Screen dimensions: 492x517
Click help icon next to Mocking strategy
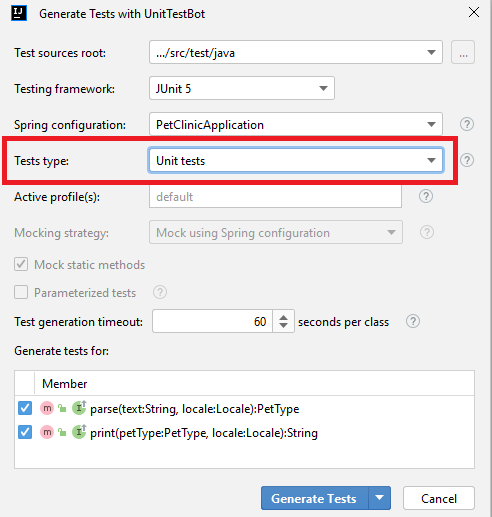click(427, 232)
